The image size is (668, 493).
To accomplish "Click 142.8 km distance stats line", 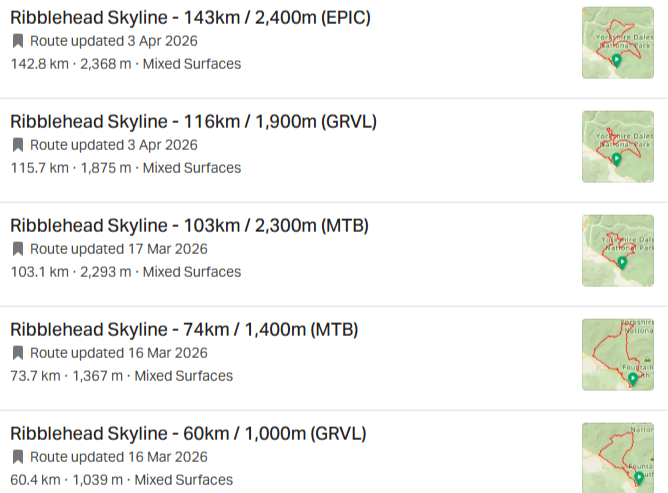I will click(125, 64).
